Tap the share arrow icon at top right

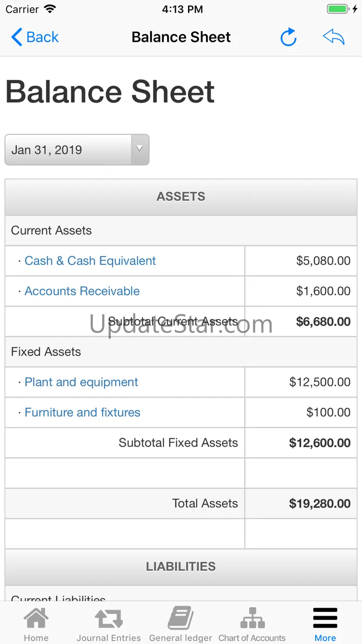coord(334,37)
